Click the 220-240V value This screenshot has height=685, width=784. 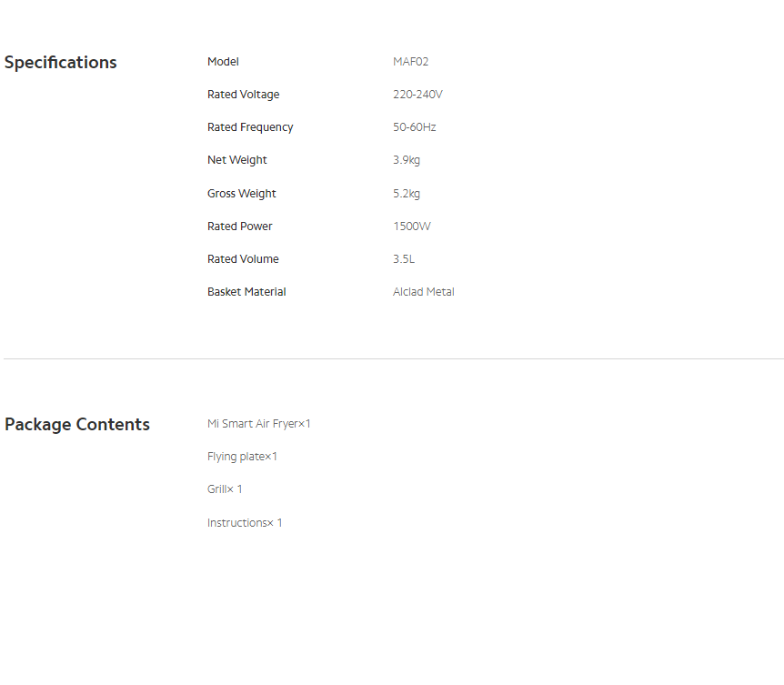click(417, 95)
